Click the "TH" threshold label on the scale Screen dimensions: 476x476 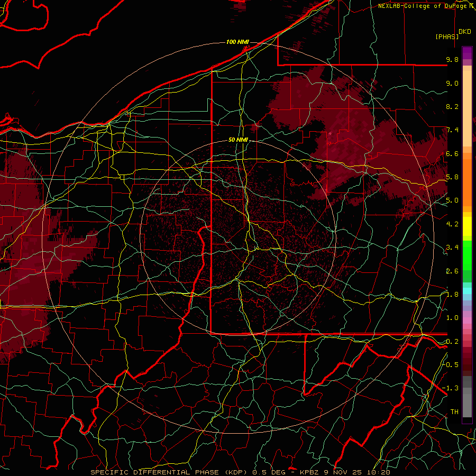click(x=454, y=412)
